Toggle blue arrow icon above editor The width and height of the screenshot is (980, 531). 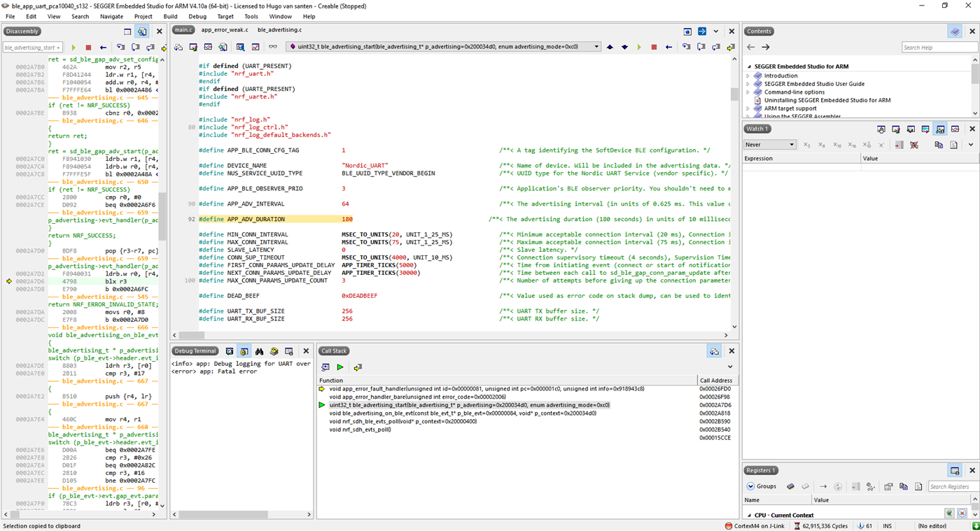pyautogui.click(x=702, y=31)
